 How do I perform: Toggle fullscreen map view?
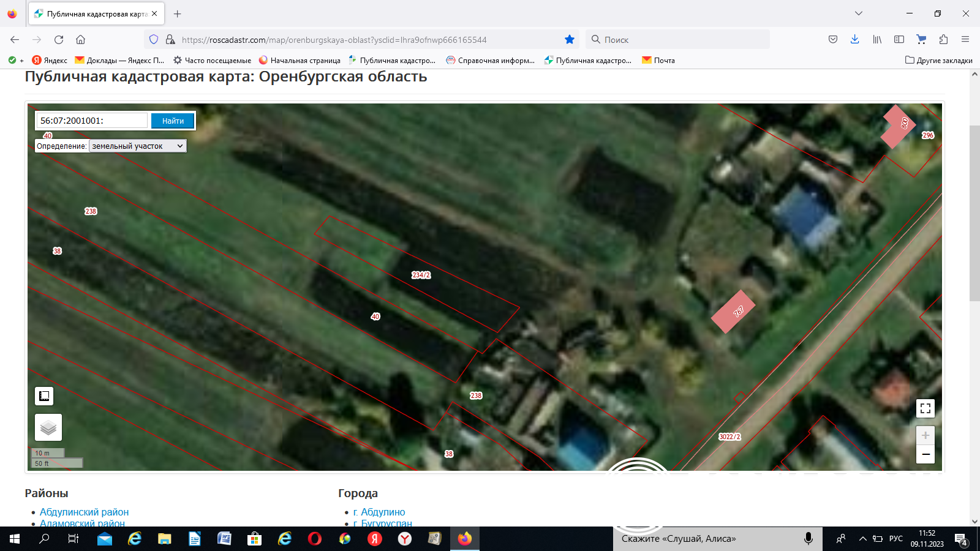(x=925, y=408)
